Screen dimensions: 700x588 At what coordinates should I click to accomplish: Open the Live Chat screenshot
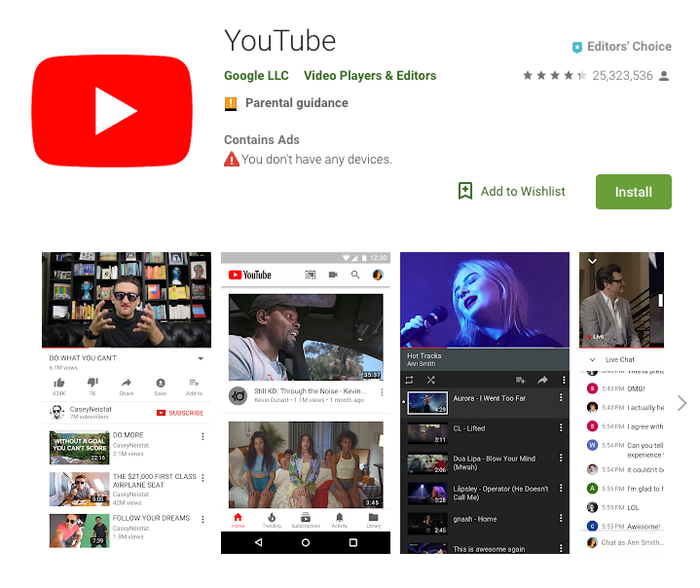coord(621,403)
